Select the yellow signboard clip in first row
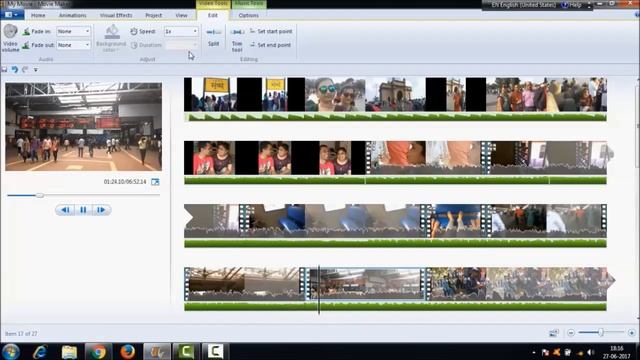Viewport: 640px width, 360px height. point(214,95)
